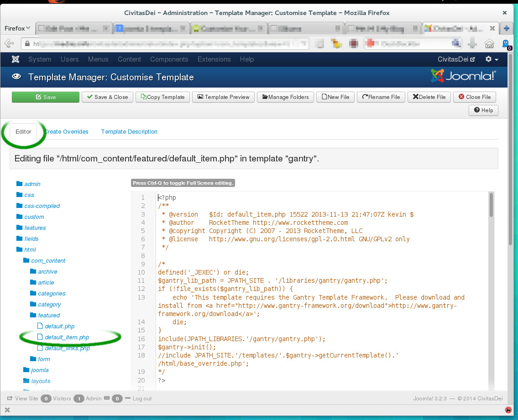Click Close File button
The image size is (518, 420).
tap(474, 97)
